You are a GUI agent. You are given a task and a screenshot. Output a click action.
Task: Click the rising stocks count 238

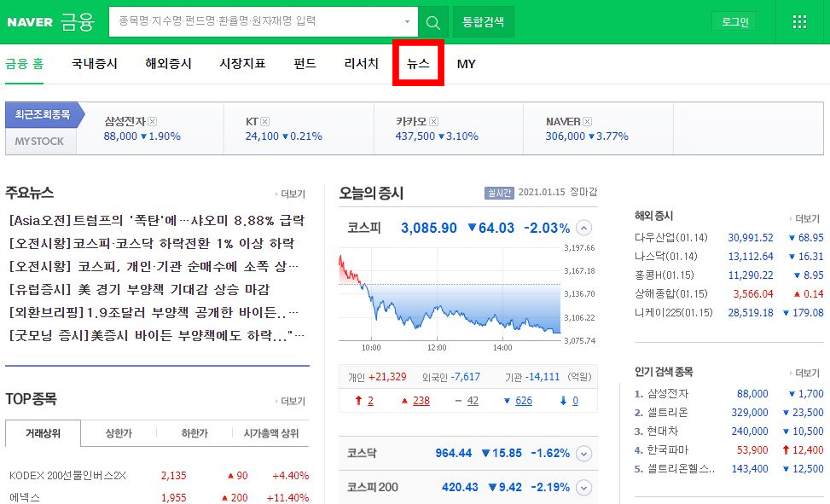click(421, 401)
